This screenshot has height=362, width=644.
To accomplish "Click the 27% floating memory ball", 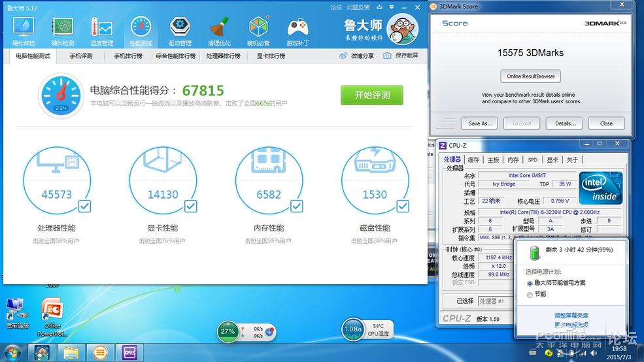I will click(x=228, y=331).
